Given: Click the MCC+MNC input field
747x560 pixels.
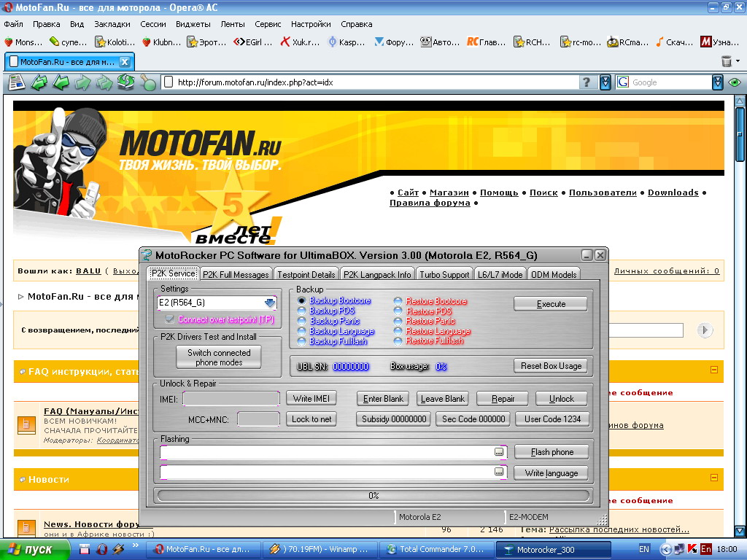Looking at the screenshot, I should (x=258, y=419).
